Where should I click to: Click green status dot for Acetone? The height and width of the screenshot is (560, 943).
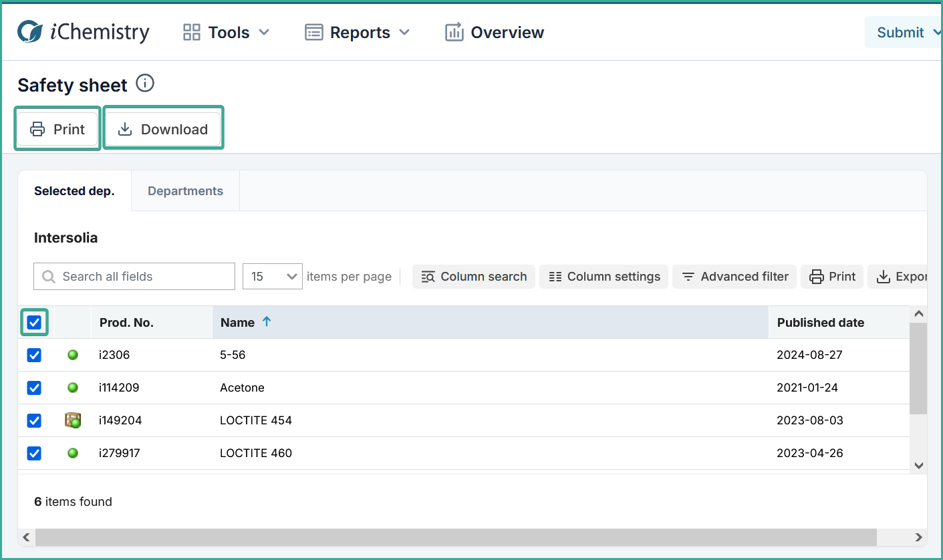click(73, 388)
